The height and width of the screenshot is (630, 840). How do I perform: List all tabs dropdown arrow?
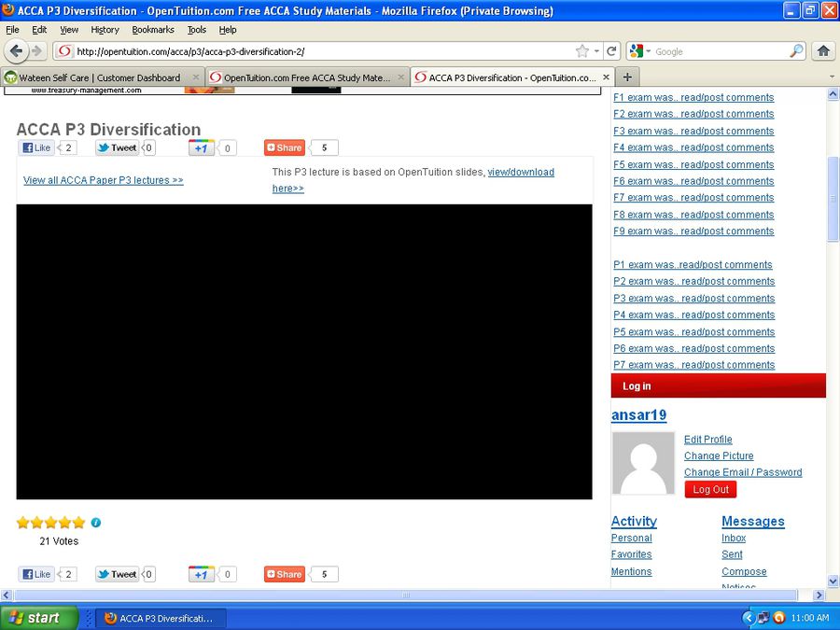coord(832,77)
